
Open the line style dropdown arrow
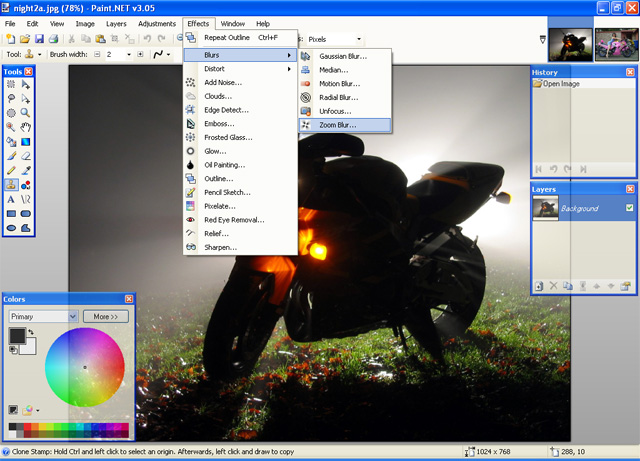(169, 54)
